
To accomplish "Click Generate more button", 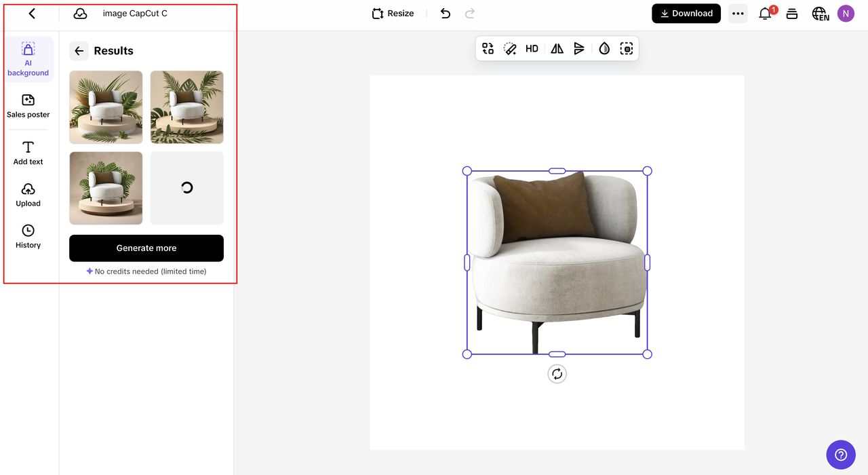I will click(146, 248).
